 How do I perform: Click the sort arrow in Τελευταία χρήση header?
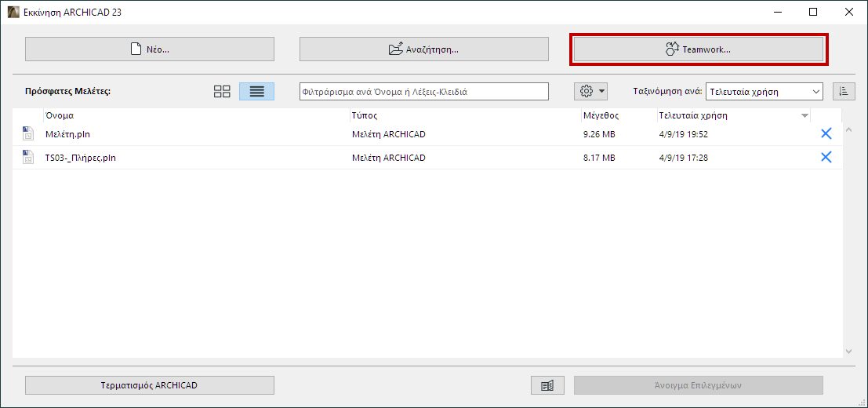pyautogui.click(x=804, y=116)
